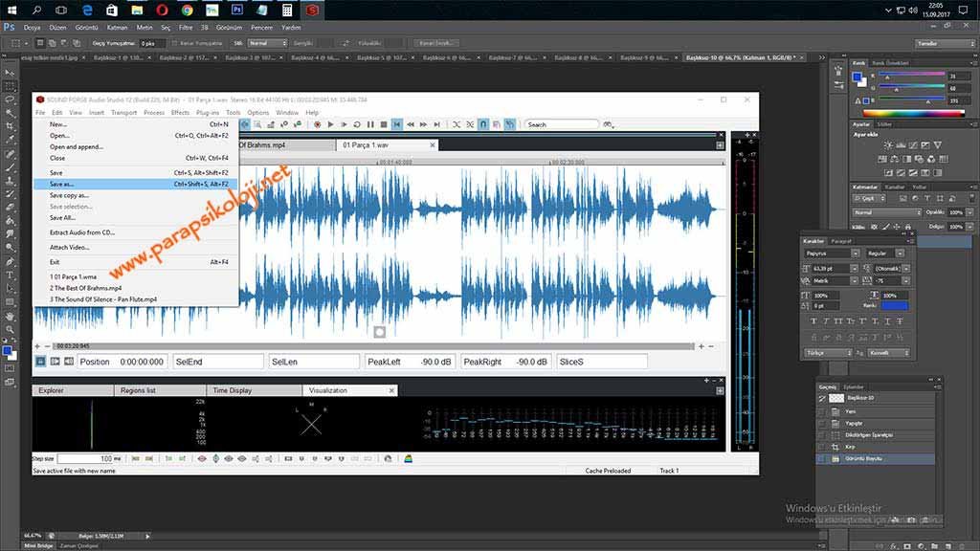Image resolution: width=980 pixels, height=551 pixels.
Task: Open the font size 63,39 pt dropdown
Action: pos(854,269)
